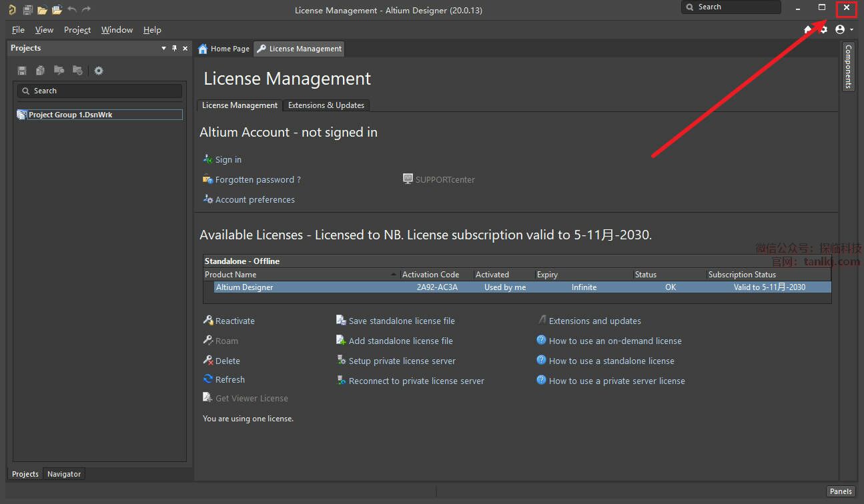Click the undo arrow in title bar

pos(72,9)
